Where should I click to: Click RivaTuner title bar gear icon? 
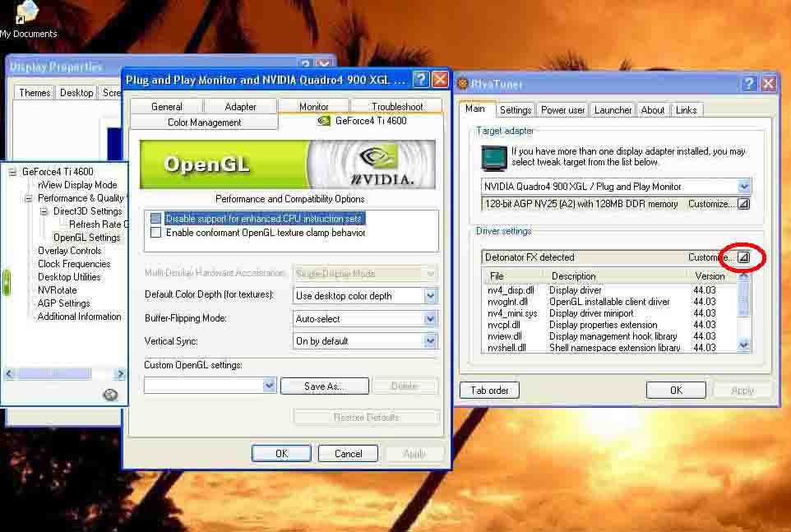(462, 84)
